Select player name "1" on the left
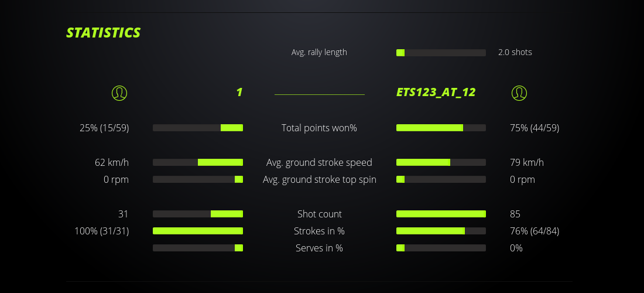This screenshot has width=644, height=293. coord(239,92)
